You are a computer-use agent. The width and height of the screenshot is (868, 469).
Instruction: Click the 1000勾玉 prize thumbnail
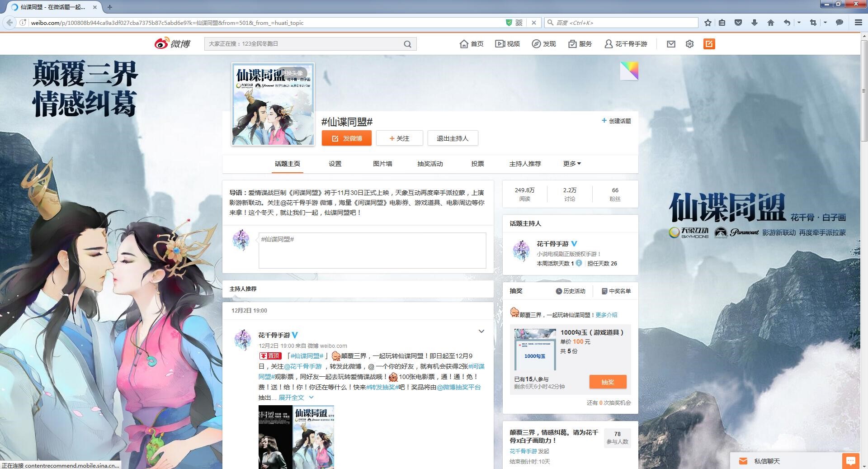tap(535, 349)
